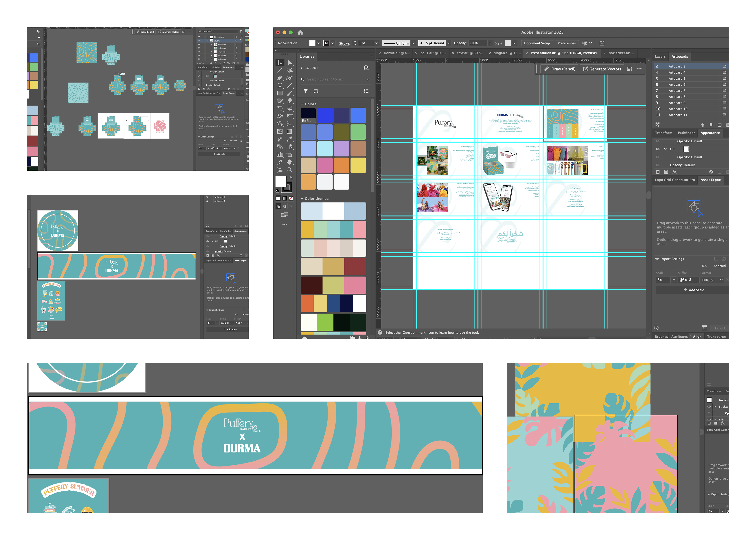Click the Libraries filter funnel icon

click(306, 91)
